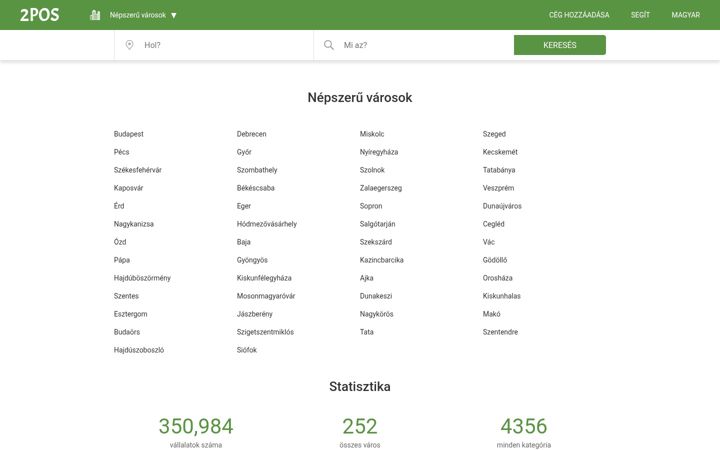Go to Nyíregyháza city page
The height and width of the screenshot is (450, 720).
[379, 152]
